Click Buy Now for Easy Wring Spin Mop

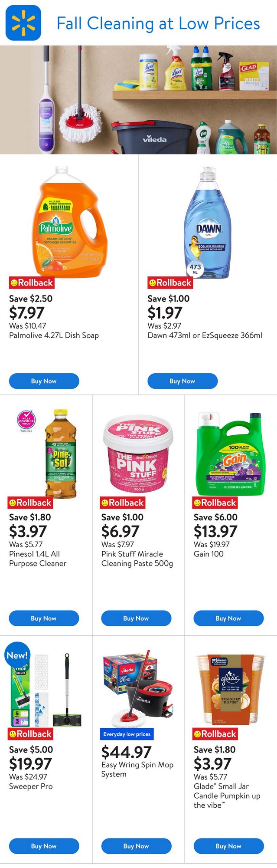point(136,846)
